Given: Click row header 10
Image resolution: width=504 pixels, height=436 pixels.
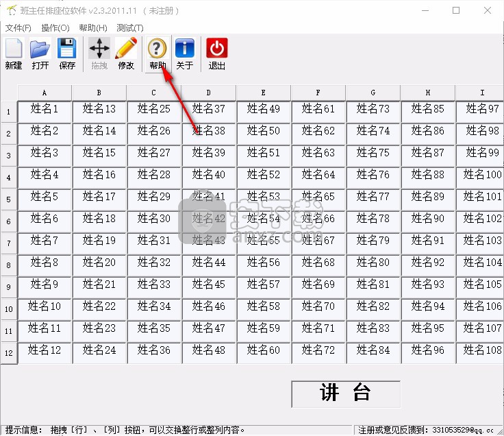Looking at the screenshot, I should pyautogui.click(x=9, y=309).
